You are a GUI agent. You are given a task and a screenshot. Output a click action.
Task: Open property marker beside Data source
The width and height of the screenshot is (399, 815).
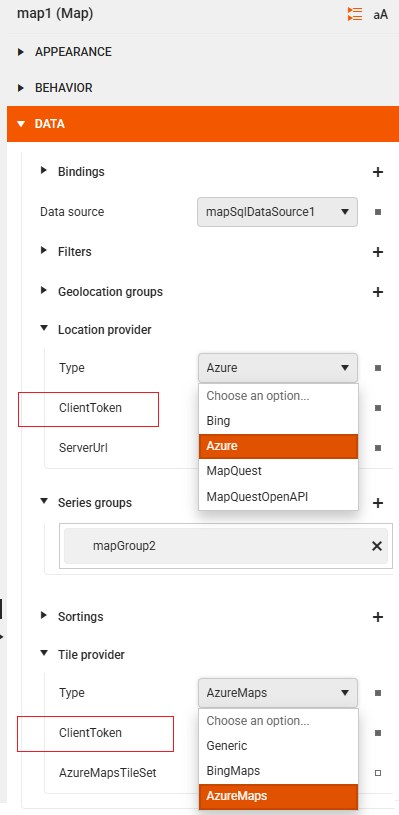pos(378,212)
